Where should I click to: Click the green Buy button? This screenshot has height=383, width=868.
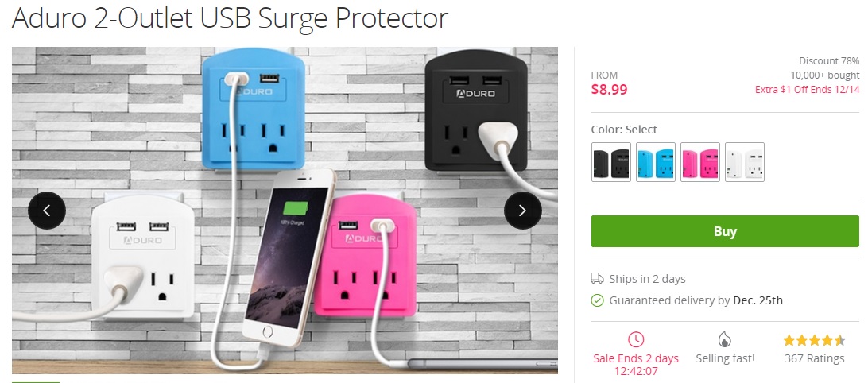pyautogui.click(x=725, y=231)
